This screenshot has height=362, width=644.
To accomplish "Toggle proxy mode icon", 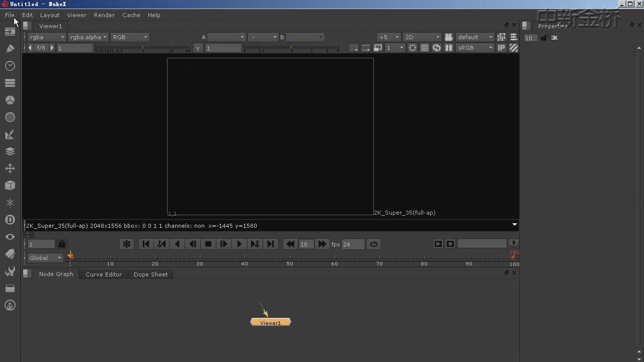I will (x=377, y=48).
